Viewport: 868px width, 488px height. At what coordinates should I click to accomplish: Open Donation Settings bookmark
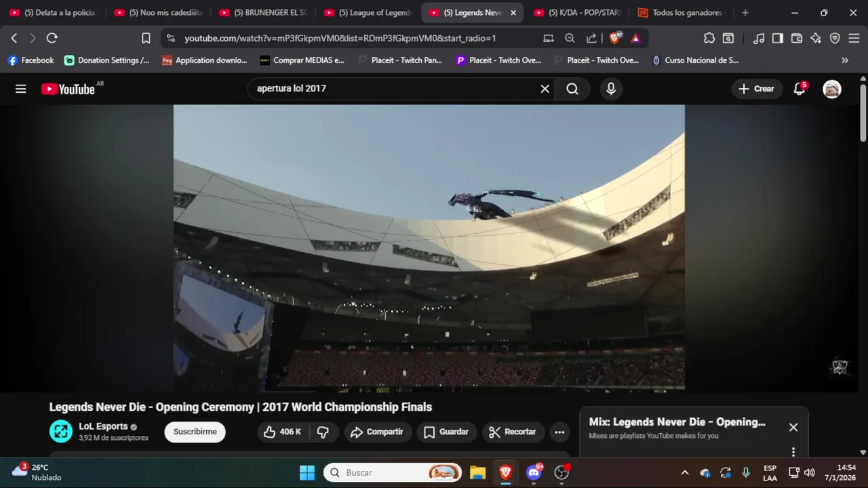107,60
